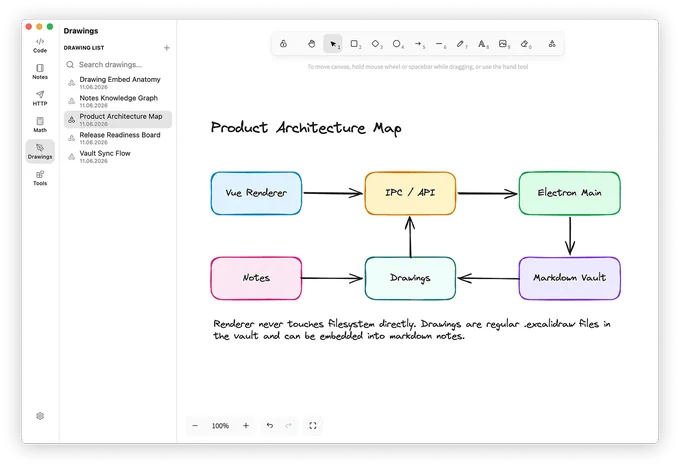680x467 pixels.
Task: Select the Pencil freedraw tool
Action: click(x=461, y=44)
